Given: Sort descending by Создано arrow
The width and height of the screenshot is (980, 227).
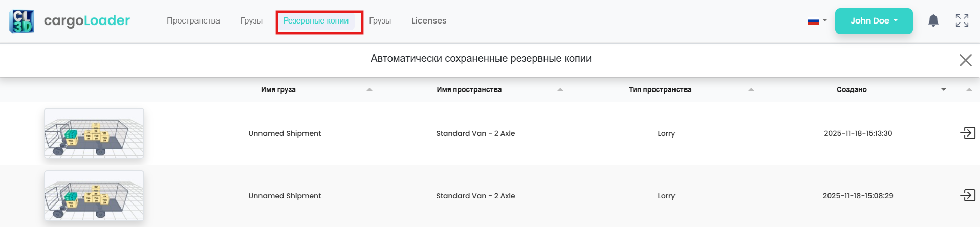Looking at the screenshot, I should pyautogui.click(x=943, y=89).
